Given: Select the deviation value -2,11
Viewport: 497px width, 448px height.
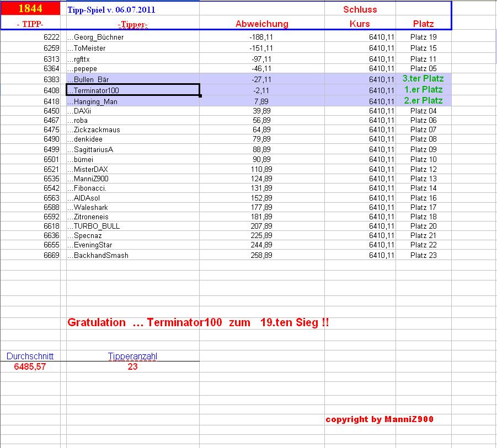Looking at the screenshot, I should pyautogui.click(x=261, y=90).
